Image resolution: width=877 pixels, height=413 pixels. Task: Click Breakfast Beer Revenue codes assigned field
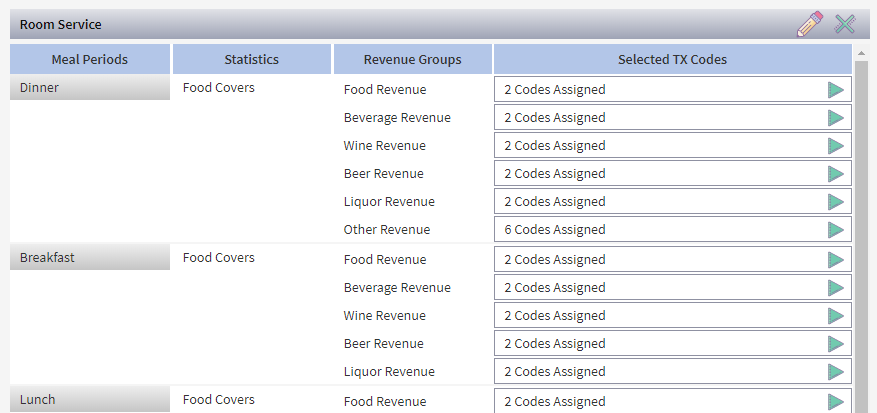[x=660, y=344]
